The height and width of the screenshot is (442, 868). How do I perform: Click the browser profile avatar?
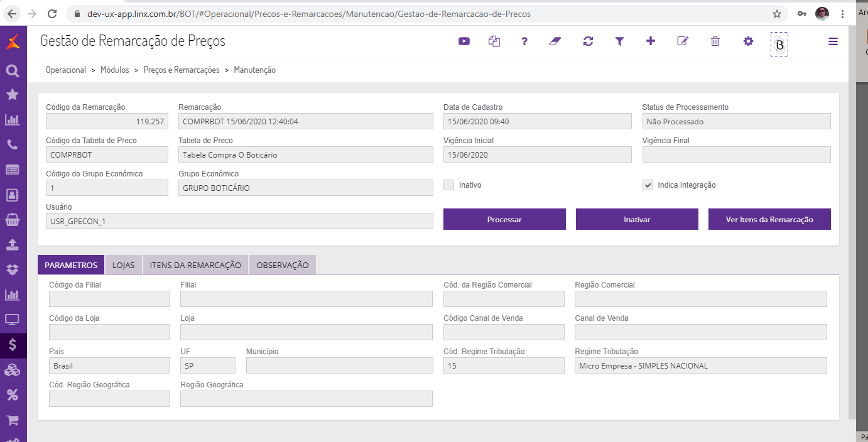[822, 14]
